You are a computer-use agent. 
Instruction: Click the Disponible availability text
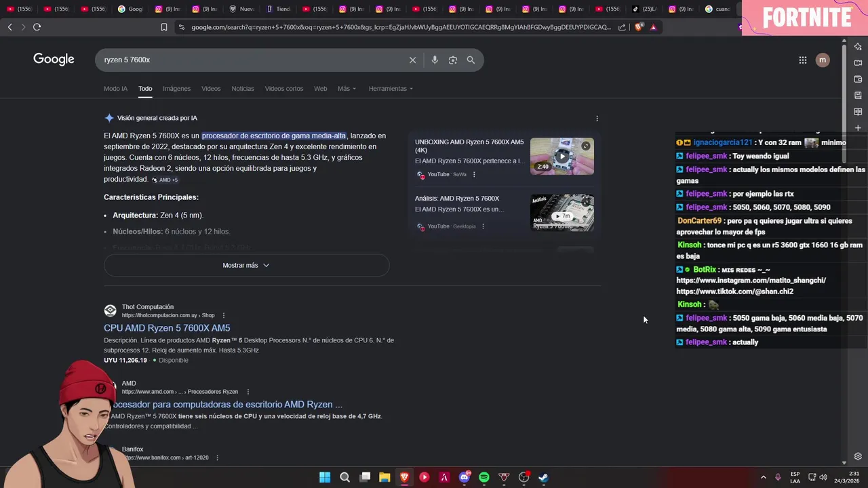point(174,361)
